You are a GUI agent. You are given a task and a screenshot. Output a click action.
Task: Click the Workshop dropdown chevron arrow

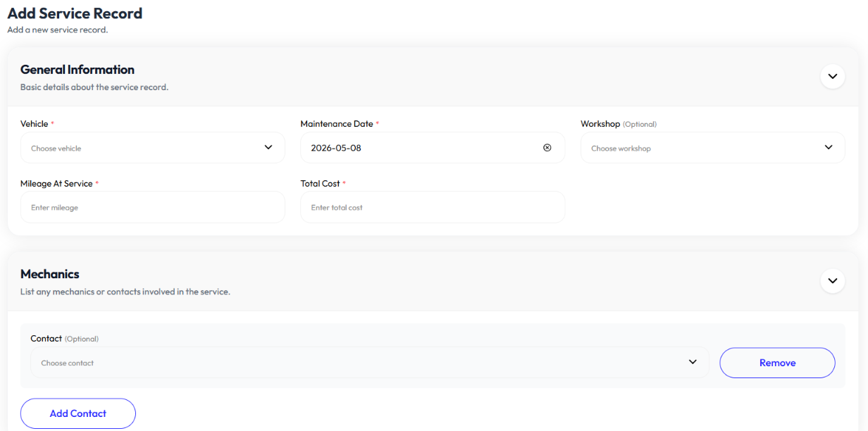coord(828,148)
